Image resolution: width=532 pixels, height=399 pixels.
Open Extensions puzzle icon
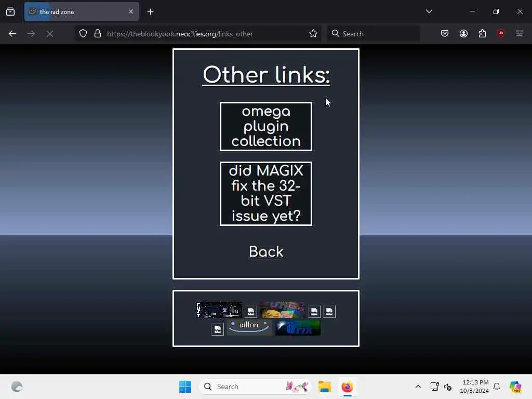click(x=482, y=33)
